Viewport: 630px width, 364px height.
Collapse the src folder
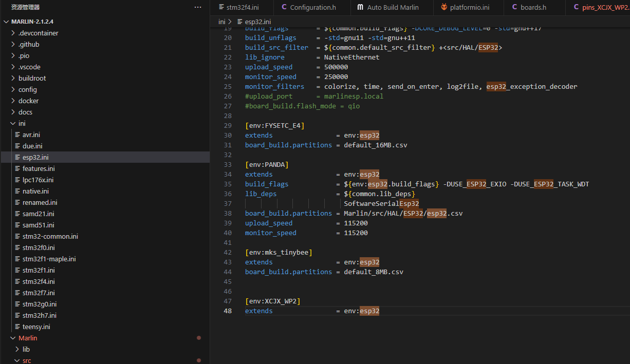click(x=105, y=360)
